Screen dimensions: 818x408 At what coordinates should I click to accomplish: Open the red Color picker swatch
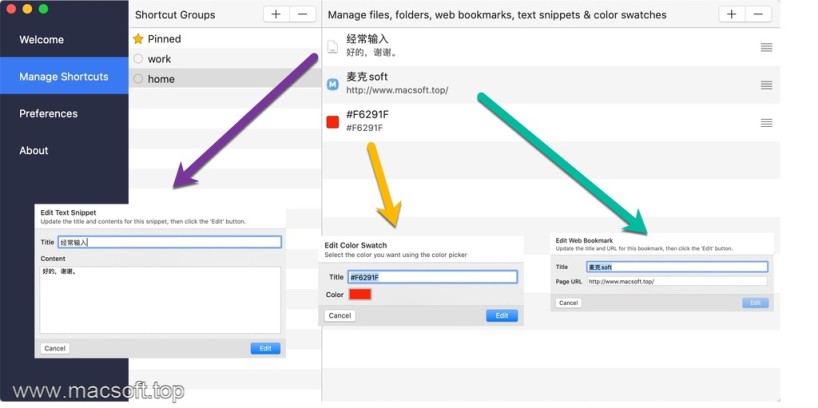(x=360, y=294)
